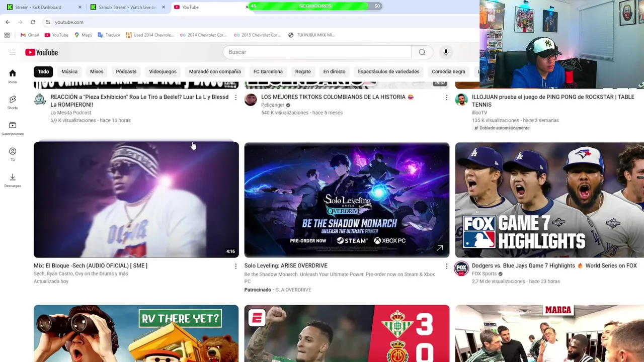Click the YouTube logo

42,52
